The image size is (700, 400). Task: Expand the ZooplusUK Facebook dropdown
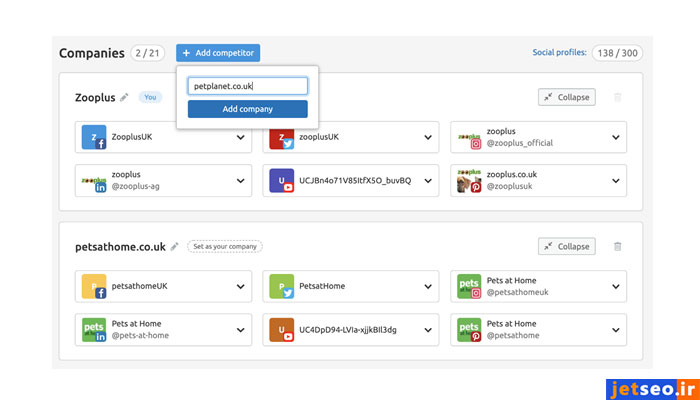pyautogui.click(x=241, y=137)
